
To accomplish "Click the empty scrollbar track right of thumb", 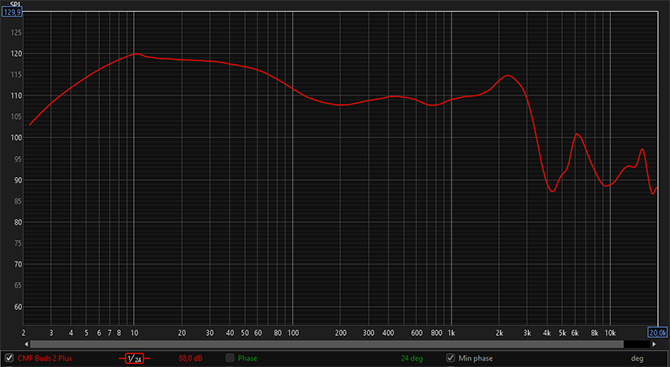I will pos(637,344).
